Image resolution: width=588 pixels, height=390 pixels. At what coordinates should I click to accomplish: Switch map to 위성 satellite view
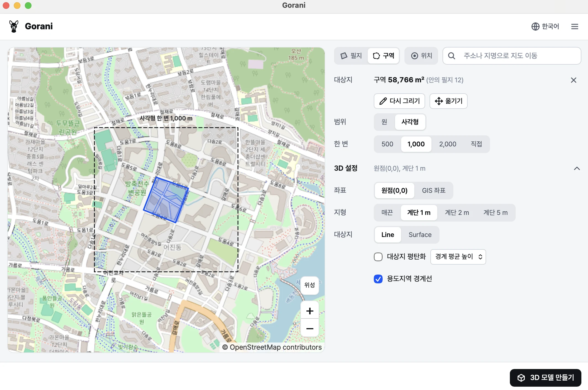point(310,285)
